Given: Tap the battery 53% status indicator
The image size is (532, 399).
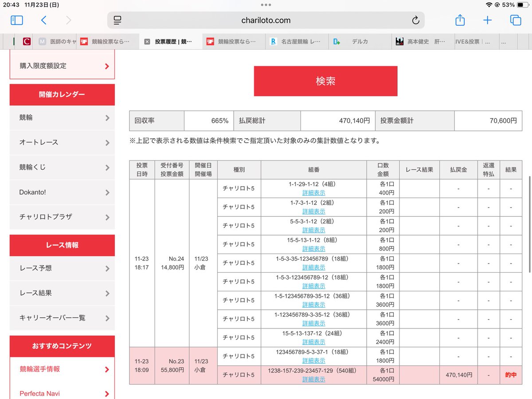Looking at the screenshot, I should tap(514, 4).
